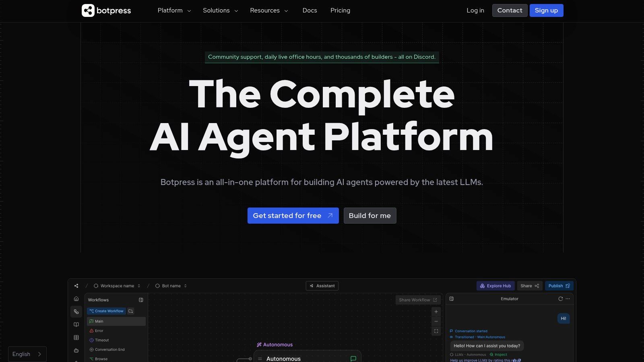This screenshot has height=362, width=644.
Task: Click the Build for me button
Action: [x=370, y=216]
